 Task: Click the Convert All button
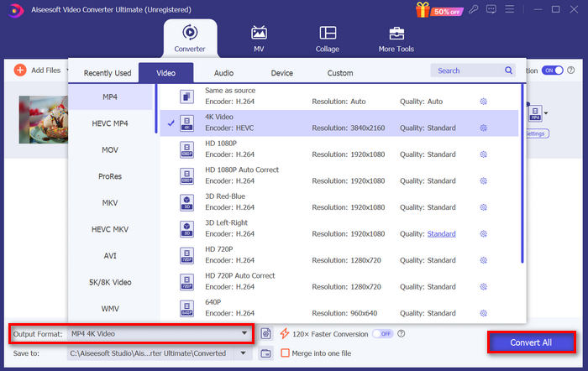(531, 342)
